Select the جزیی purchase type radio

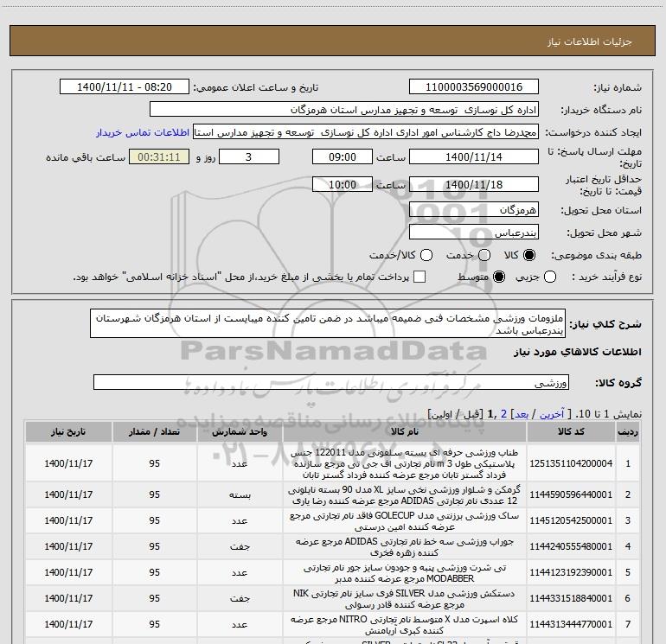point(550,277)
